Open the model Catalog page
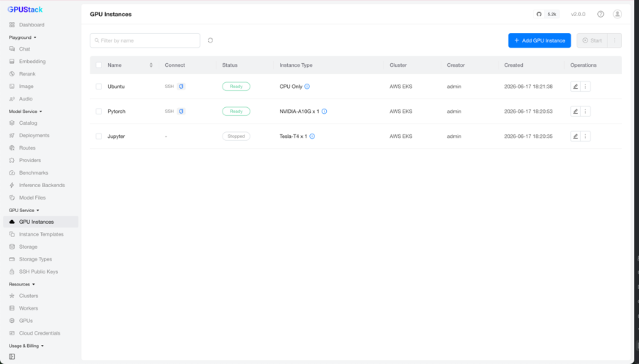The height and width of the screenshot is (364, 639). (40, 123)
